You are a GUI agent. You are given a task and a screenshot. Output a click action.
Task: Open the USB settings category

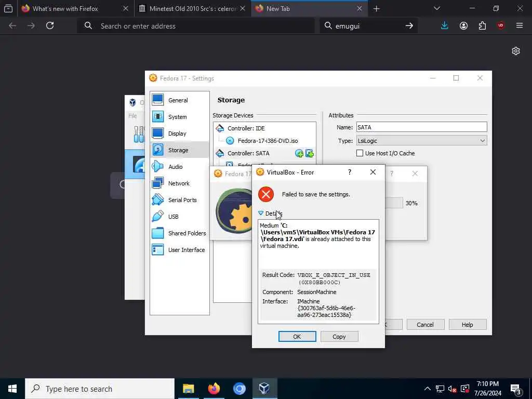pos(179,217)
